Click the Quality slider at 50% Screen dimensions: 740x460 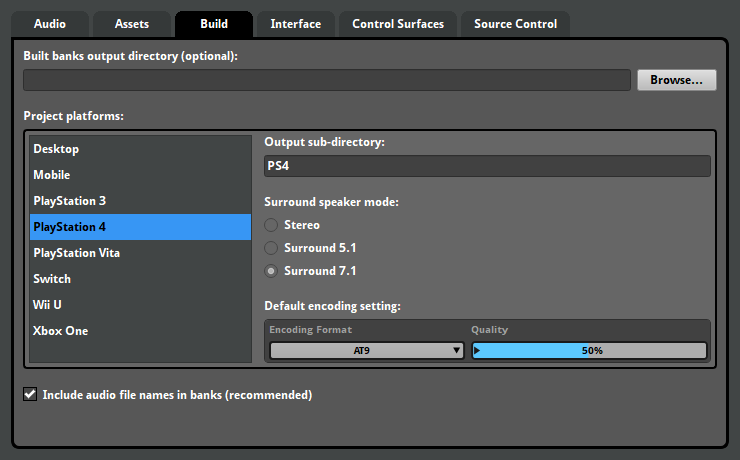point(589,351)
